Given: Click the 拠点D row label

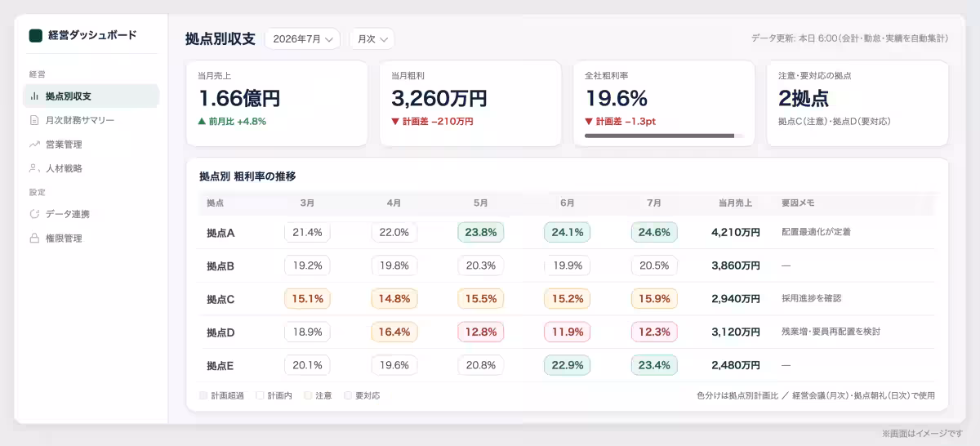Looking at the screenshot, I should (220, 332).
